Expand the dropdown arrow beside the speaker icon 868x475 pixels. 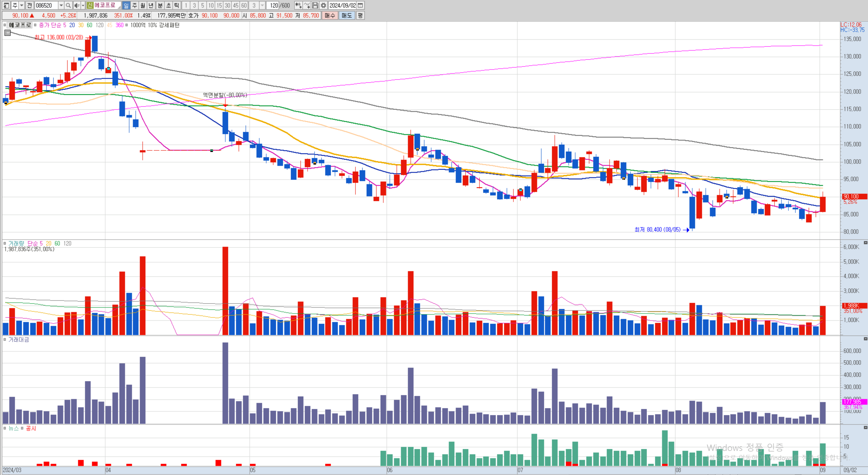pyautogui.click(x=83, y=6)
